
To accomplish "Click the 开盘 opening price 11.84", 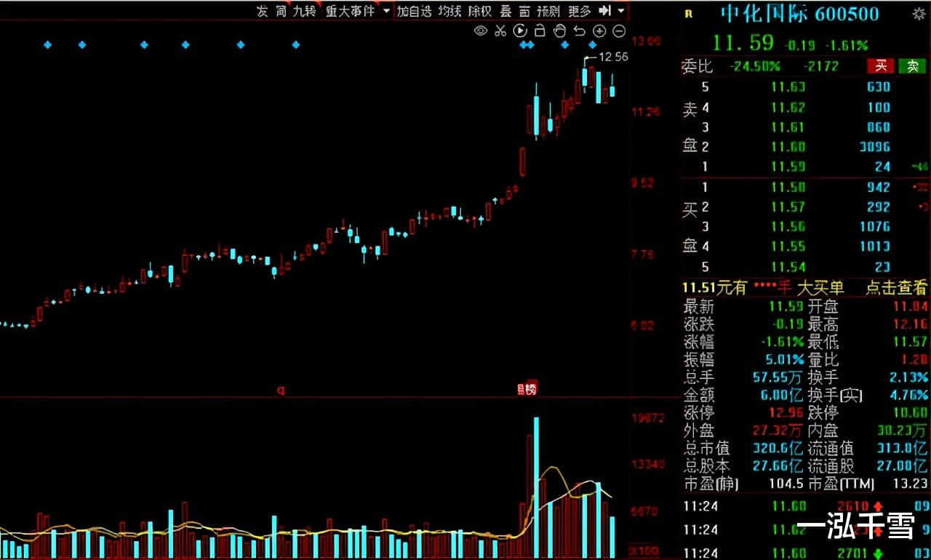I will (x=911, y=307).
